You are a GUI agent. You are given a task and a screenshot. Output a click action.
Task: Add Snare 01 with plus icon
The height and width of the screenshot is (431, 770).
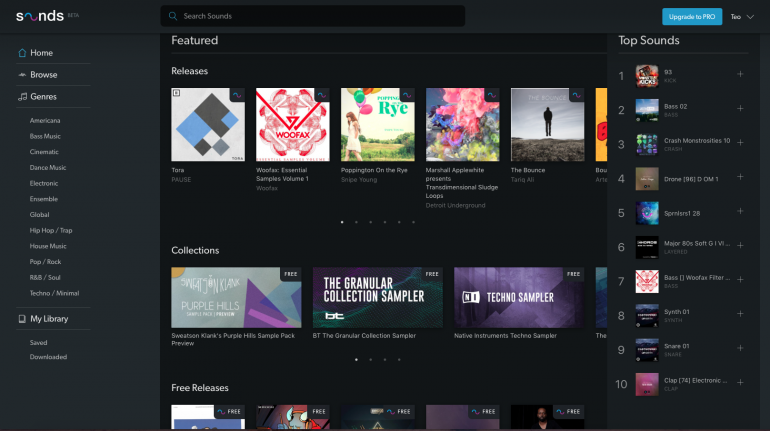(x=740, y=348)
